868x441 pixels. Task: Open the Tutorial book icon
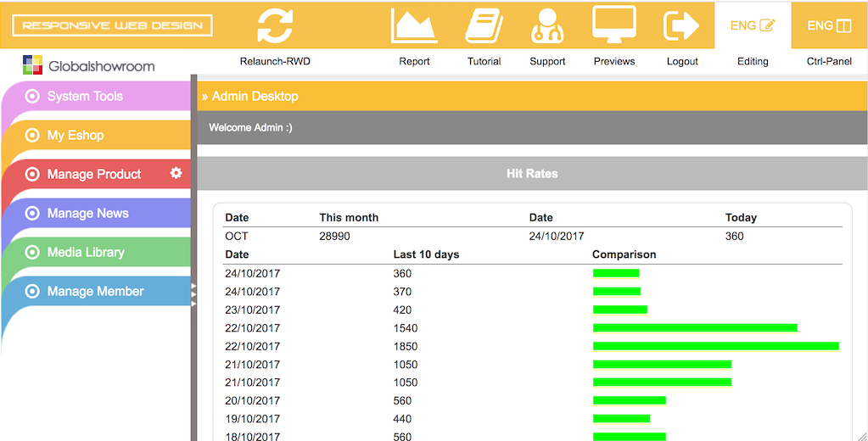click(x=484, y=25)
